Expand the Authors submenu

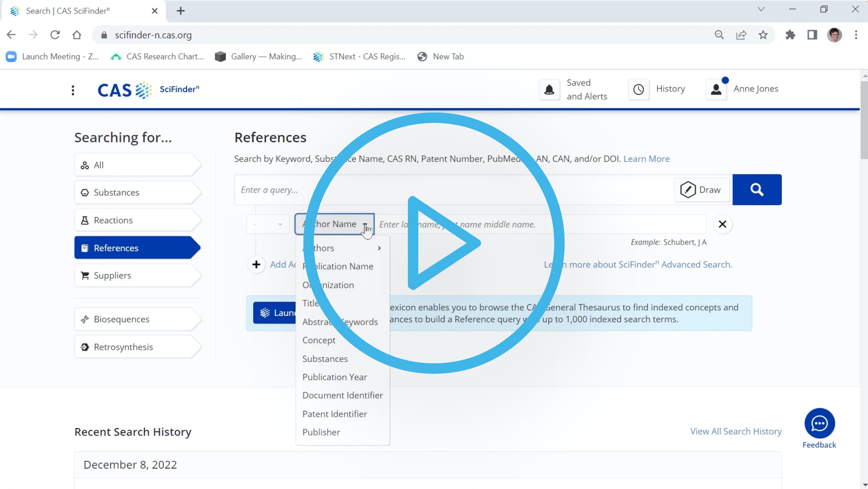342,248
